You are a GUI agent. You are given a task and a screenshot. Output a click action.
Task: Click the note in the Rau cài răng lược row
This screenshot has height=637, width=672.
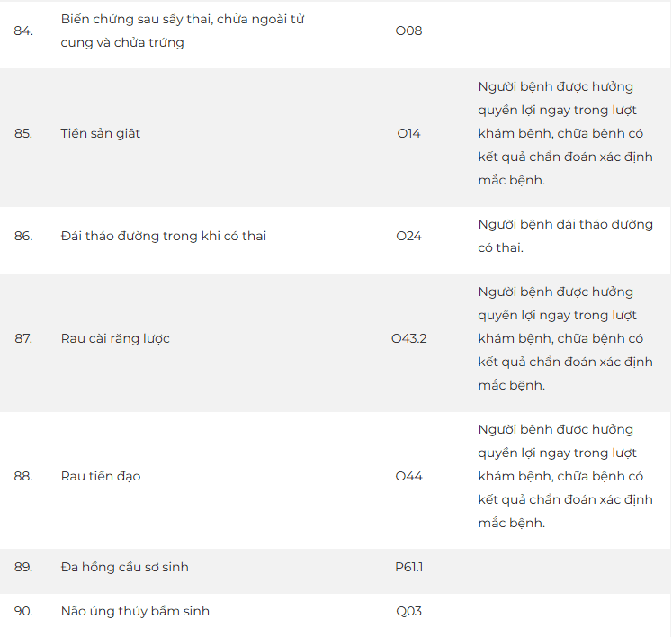click(565, 338)
